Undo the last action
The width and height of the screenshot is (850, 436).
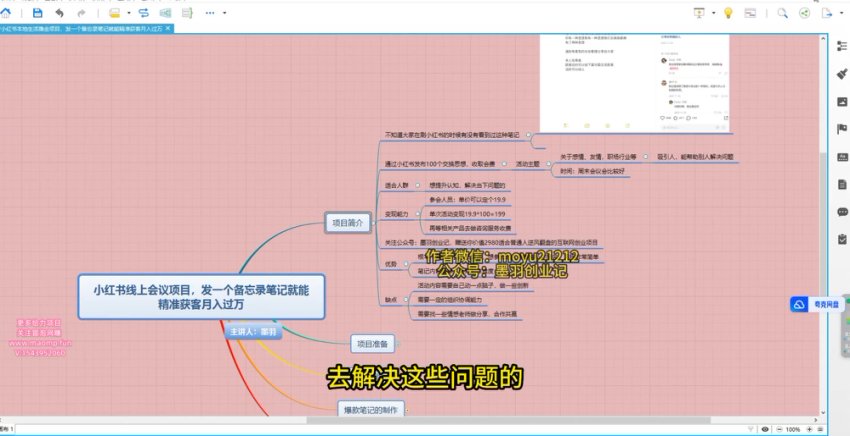tap(60, 13)
